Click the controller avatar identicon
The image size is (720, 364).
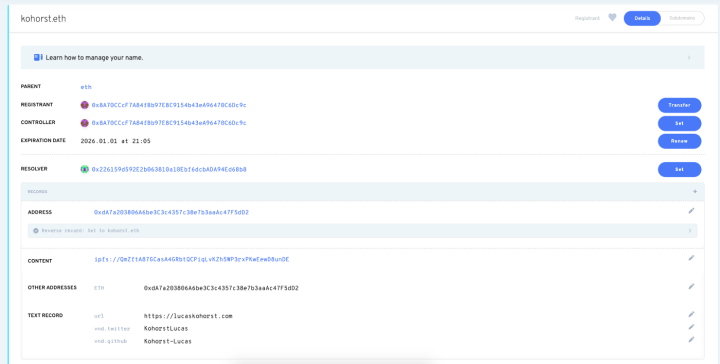[x=84, y=123]
